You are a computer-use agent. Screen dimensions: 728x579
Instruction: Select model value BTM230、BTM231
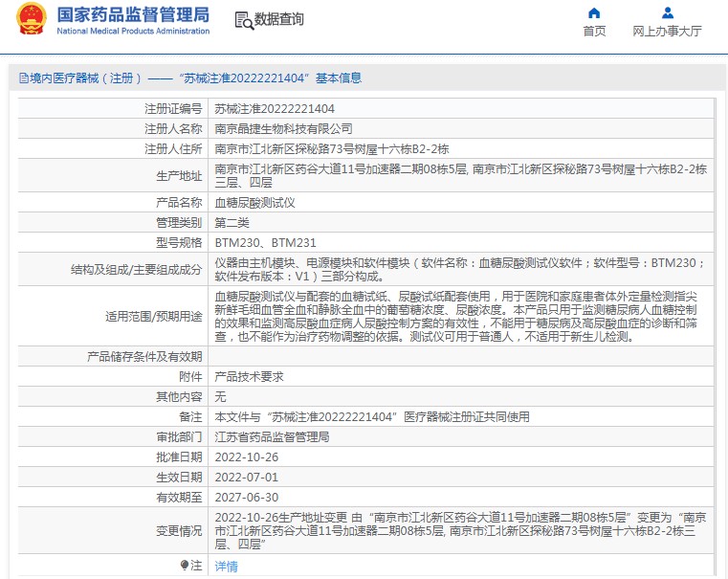click(265, 243)
